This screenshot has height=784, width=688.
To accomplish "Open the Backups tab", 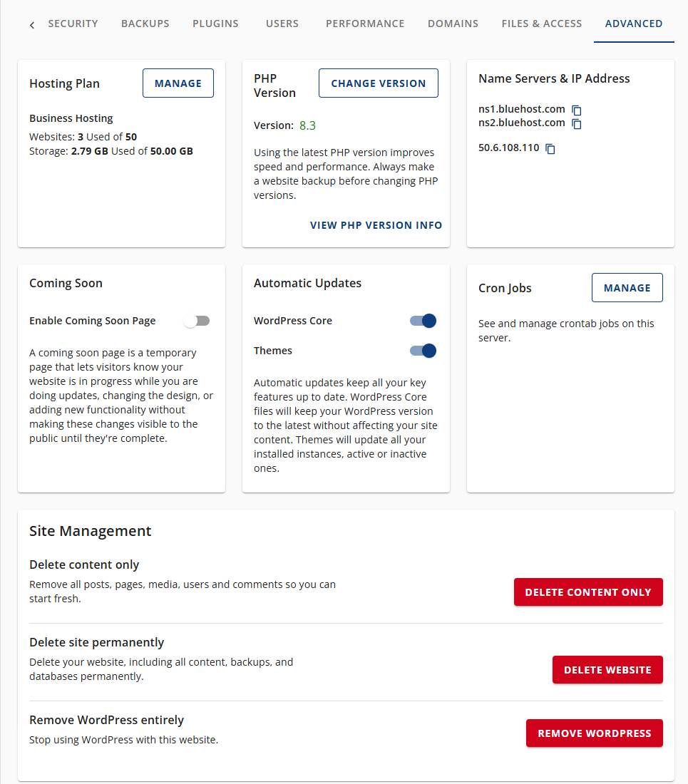I will [x=145, y=24].
